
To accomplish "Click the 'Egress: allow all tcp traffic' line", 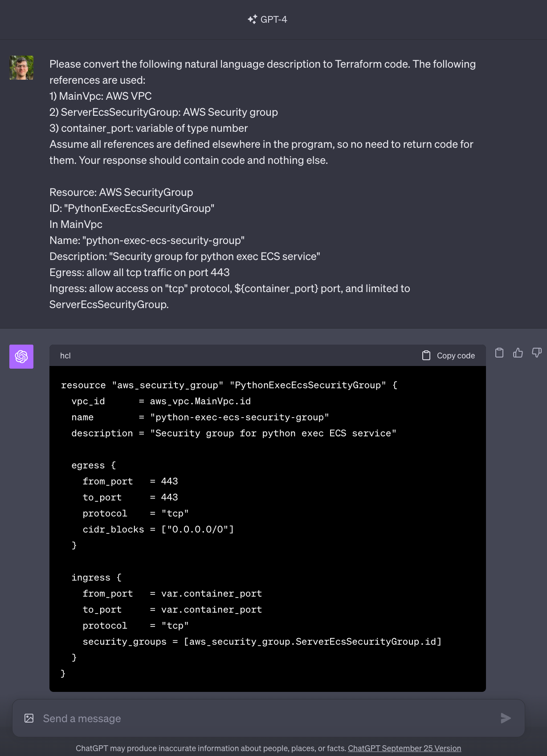I will [x=139, y=272].
